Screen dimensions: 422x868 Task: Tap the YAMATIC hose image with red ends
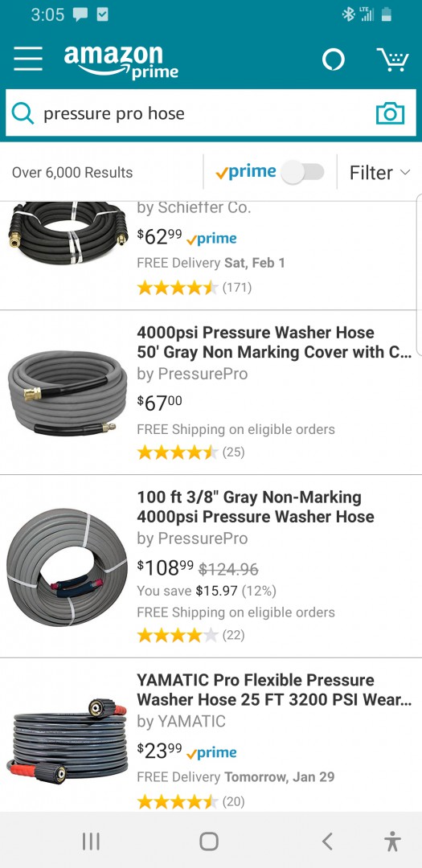click(x=67, y=742)
